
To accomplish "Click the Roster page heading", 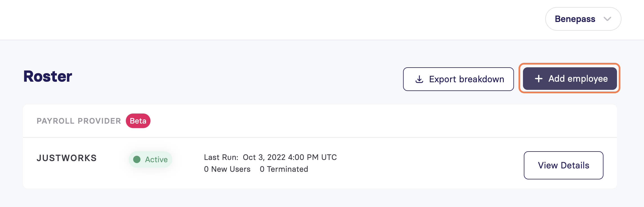I will point(48,76).
